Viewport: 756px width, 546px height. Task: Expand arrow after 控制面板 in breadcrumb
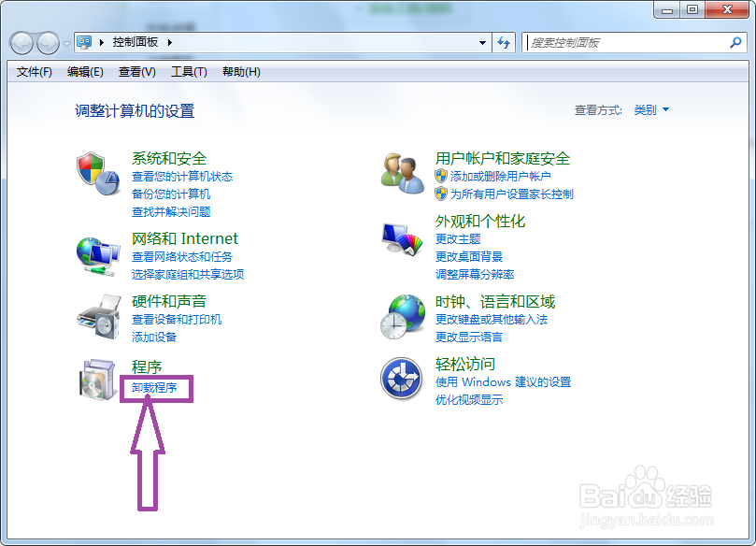click(x=170, y=42)
